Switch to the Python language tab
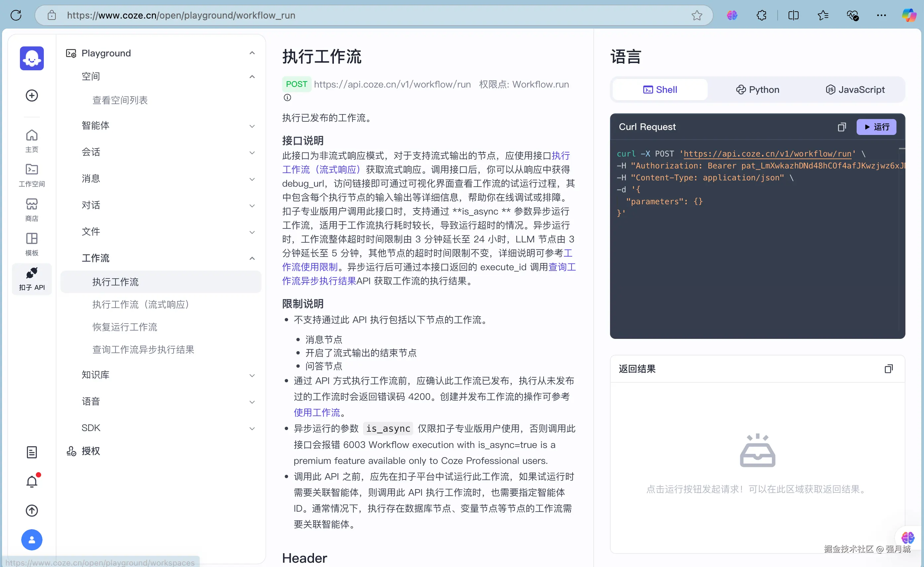Image resolution: width=924 pixels, height=567 pixels. point(757,90)
